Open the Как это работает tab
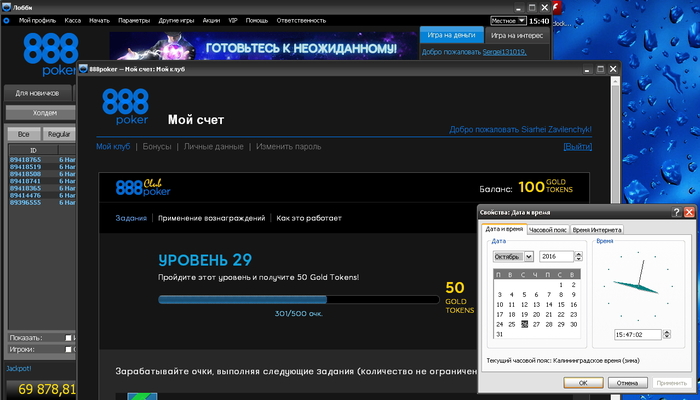700x400 pixels. tap(309, 218)
